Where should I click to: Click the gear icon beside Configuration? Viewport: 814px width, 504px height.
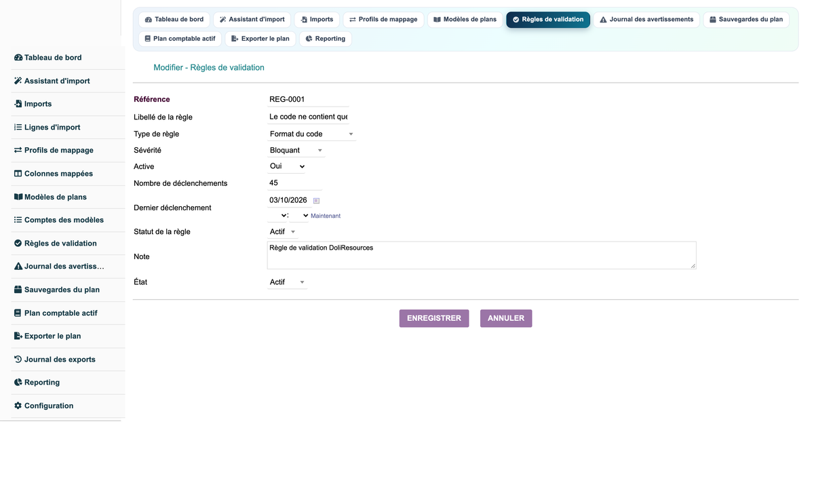coord(18,406)
